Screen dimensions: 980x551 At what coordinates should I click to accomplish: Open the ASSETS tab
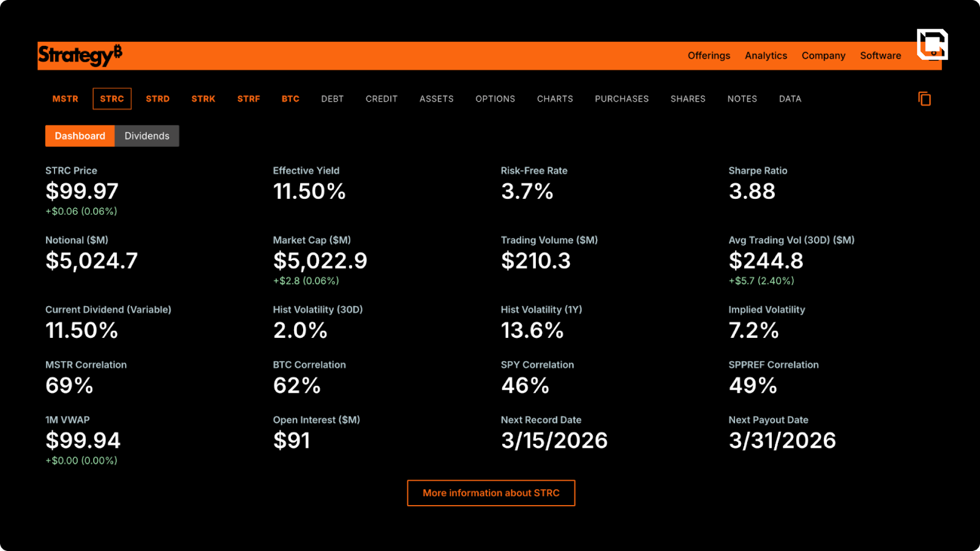tap(437, 99)
